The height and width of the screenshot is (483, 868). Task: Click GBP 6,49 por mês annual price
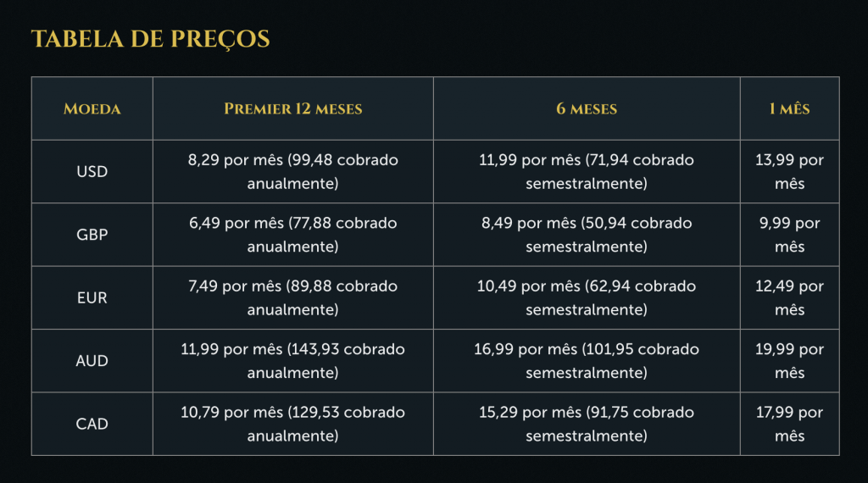click(292, 235)
